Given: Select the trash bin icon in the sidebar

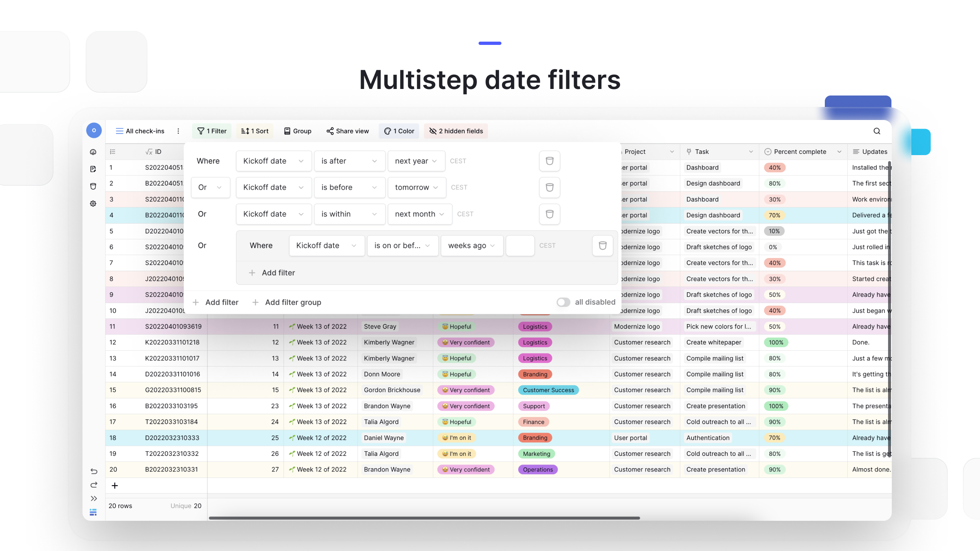Looking at the screenshot, I should click(x=94, y=186).
